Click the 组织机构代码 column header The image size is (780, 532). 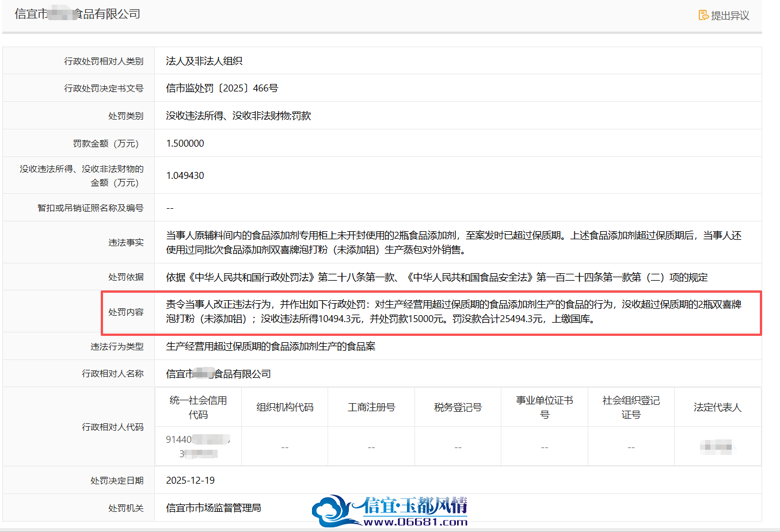click(x=285, y=407)
